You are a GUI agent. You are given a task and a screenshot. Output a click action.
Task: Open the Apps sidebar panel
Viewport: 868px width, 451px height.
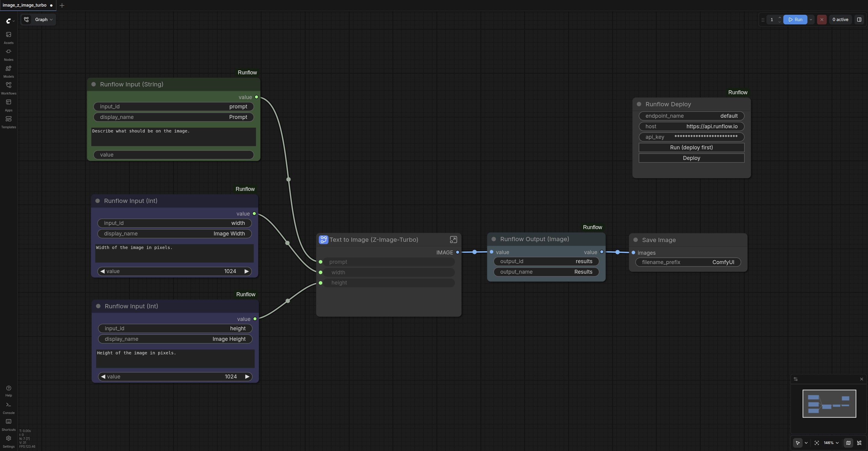coord(8,105)
